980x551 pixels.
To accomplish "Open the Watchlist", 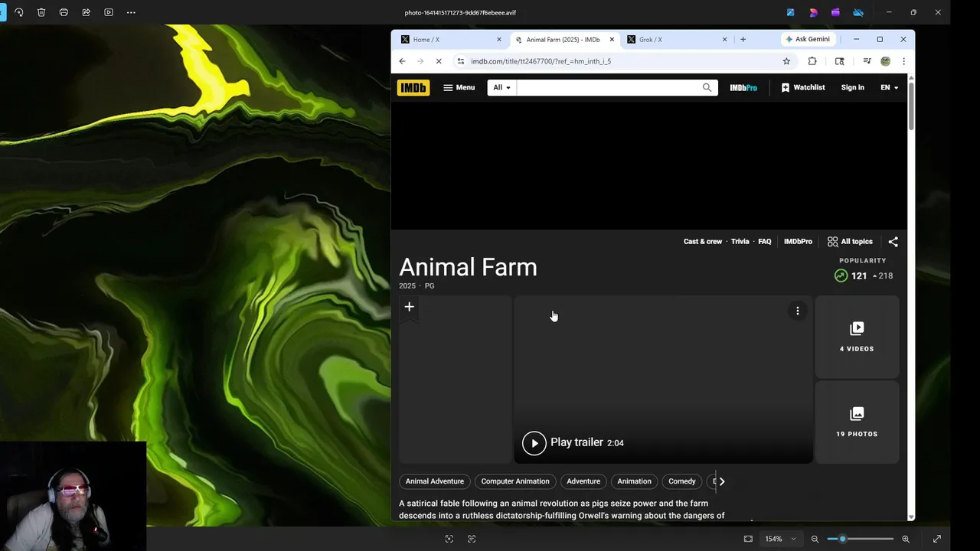I will tap(802, 87).
